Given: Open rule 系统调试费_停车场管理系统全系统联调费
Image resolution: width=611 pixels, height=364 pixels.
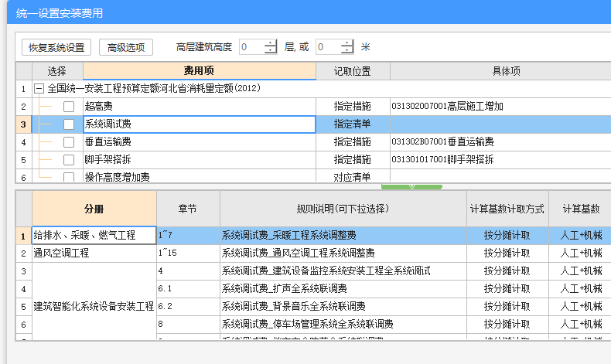Looking at the screenshot, I should pos(343,325).
